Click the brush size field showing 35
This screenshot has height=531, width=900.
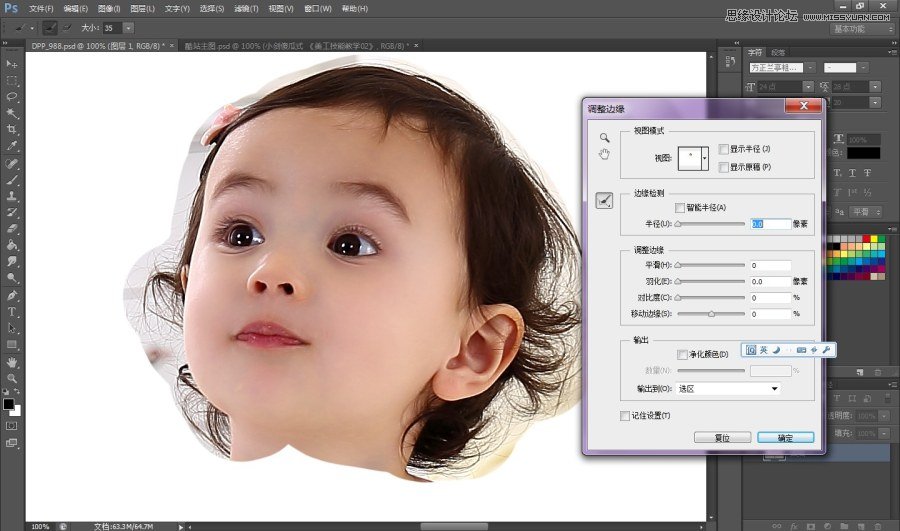coord(112,28)
